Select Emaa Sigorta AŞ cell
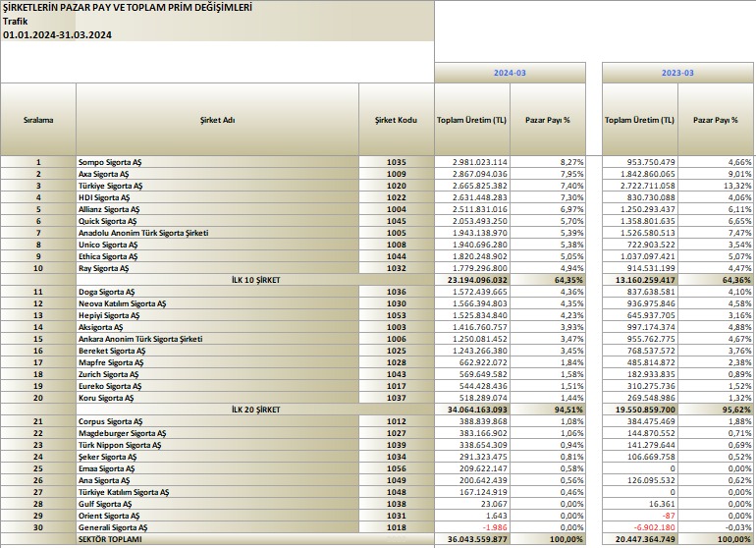 pos(217,468)
